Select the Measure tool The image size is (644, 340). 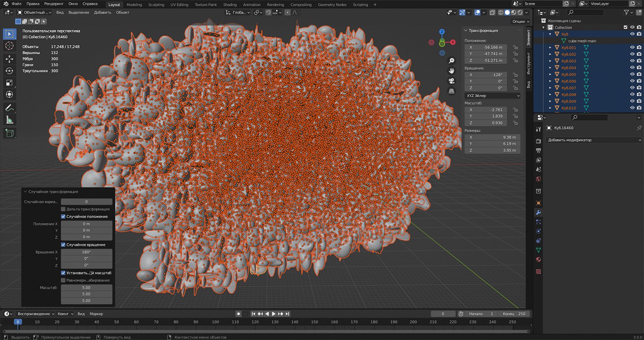click(9, 120)
